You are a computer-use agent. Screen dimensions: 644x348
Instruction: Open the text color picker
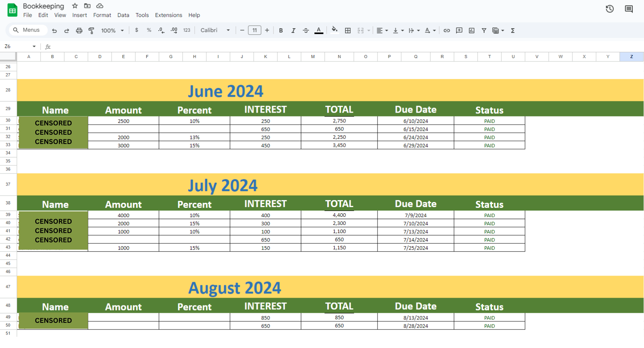319,31
